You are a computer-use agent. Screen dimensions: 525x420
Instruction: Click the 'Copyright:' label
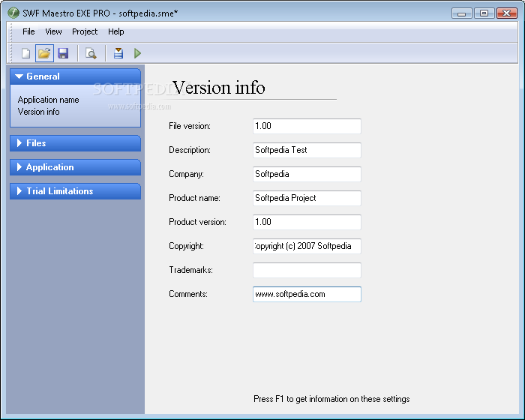(186, 246)
